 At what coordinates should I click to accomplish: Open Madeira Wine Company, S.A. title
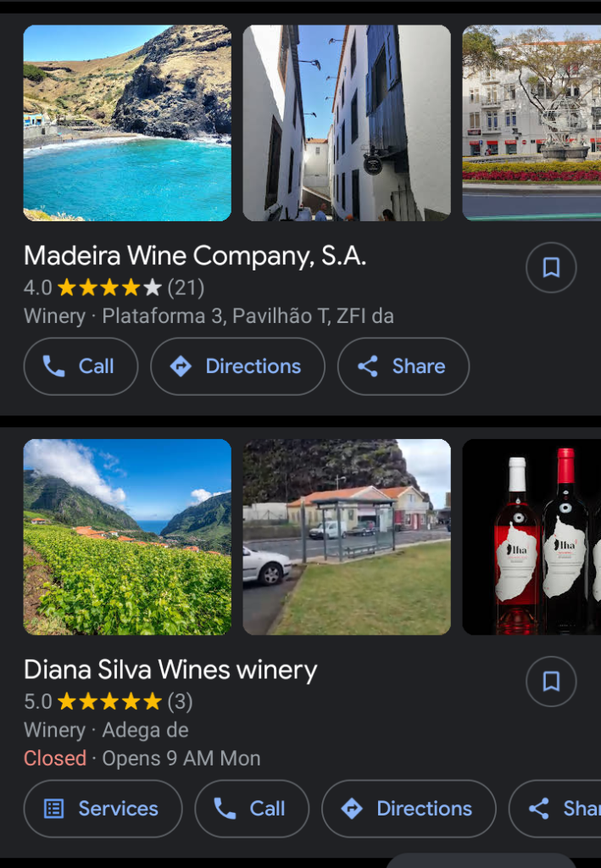195,256
